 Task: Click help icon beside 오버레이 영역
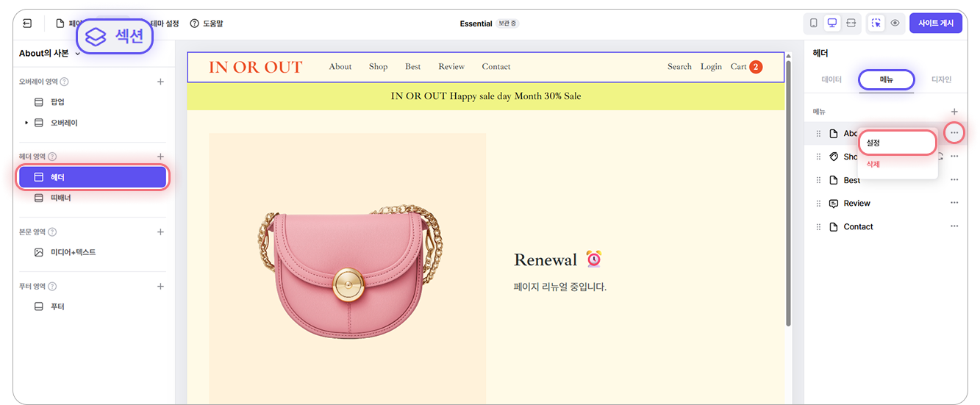point(64,82)
